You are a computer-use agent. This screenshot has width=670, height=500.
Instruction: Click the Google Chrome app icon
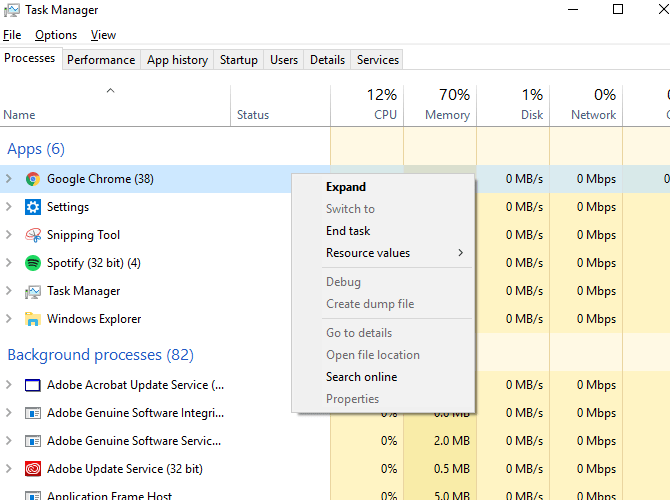click(32, 179)
